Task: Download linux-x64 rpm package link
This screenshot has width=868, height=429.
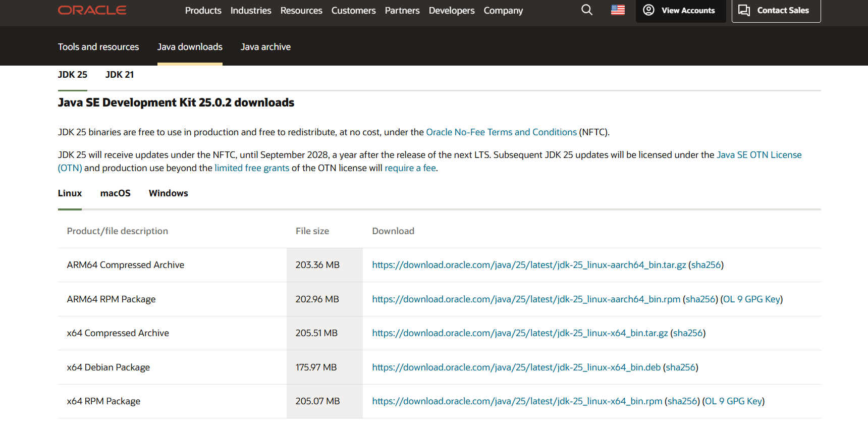Action: click(x=517, y=401)
